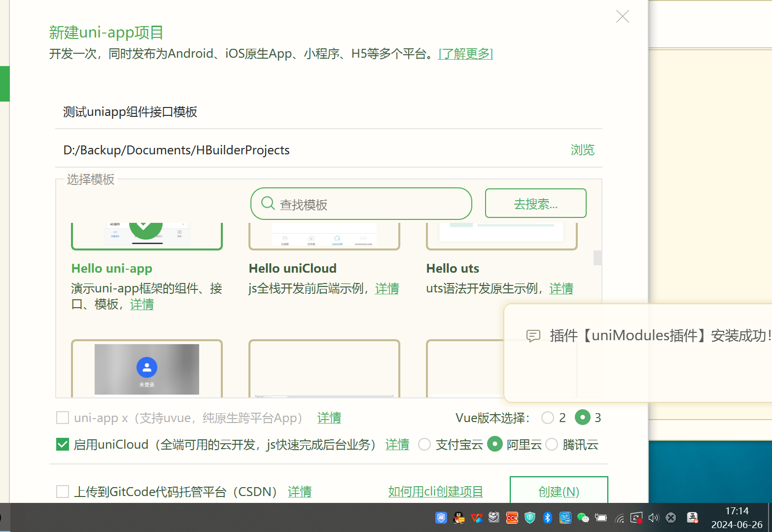772x532 pixels.
Task: Open 详情 link for Hello uniCloud
Action: coord(387,288)
